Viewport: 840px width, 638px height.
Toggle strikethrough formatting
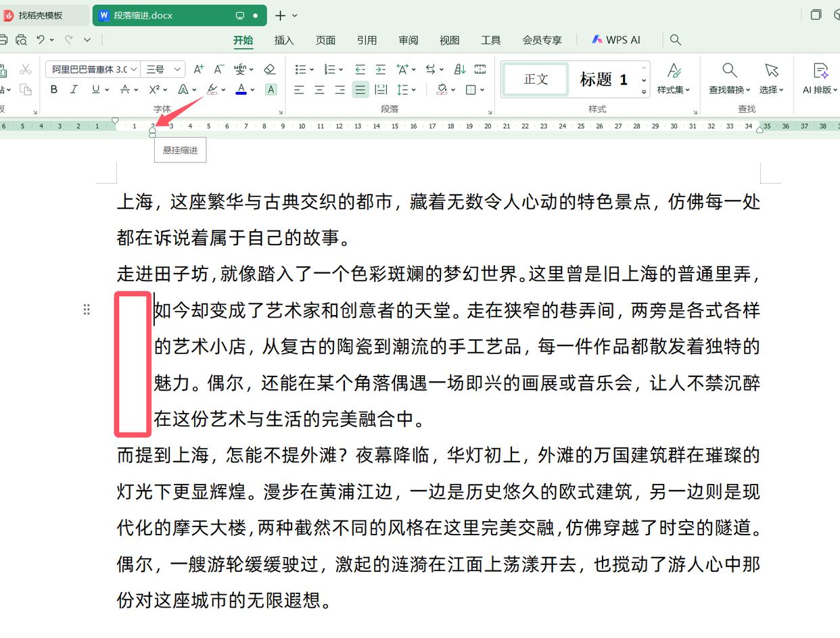(125, 89)
